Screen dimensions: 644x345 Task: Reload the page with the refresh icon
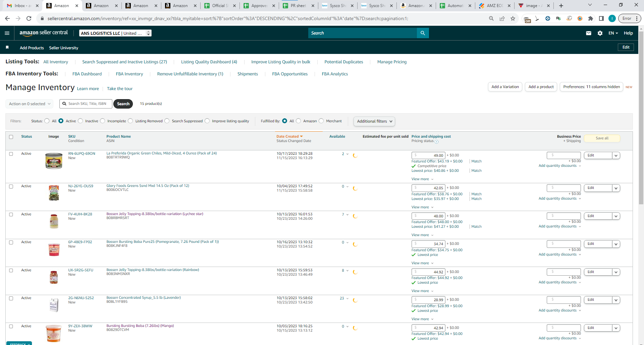pos(29,18)
